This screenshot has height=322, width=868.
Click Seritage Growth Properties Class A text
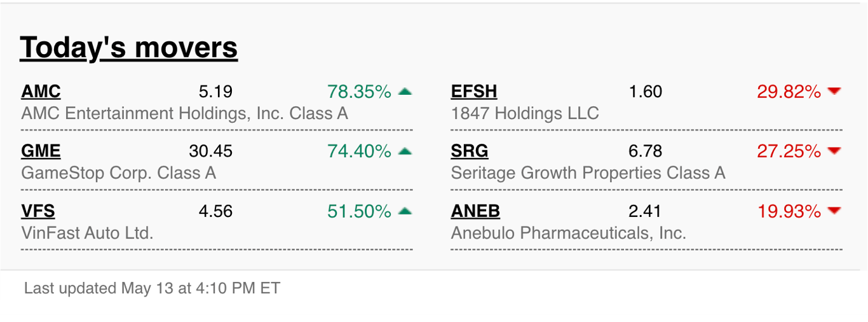tap(588, 173)
